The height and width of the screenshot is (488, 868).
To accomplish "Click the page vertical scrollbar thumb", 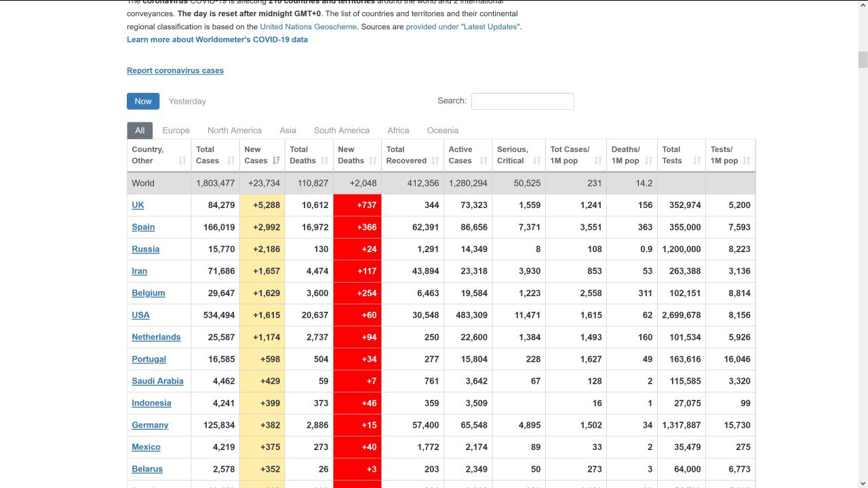I will click(x=863, y=60).
